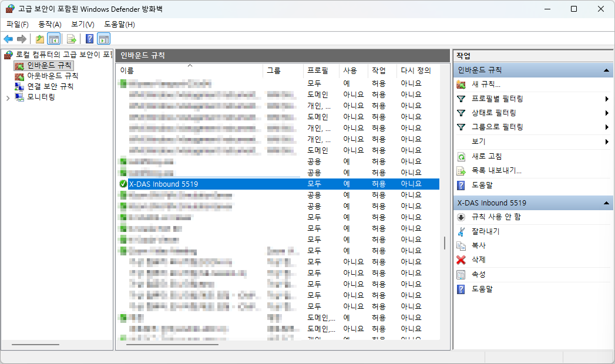Collapse the X-DAS Inbound 5519 actions section

click(x=606, y=203)
